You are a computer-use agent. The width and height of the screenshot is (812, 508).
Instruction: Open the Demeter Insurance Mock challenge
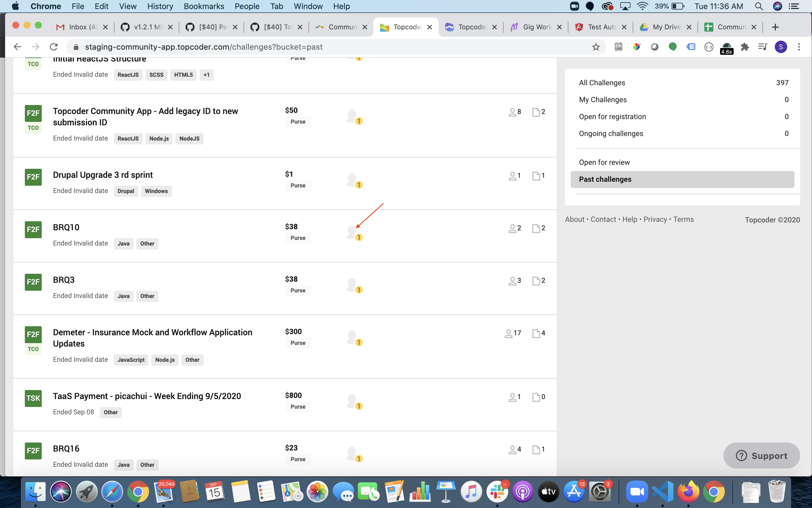coord(153,338)
